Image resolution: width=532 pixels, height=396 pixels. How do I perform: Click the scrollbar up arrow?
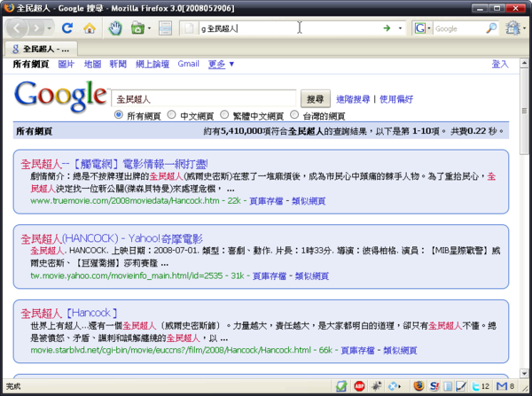524,63
